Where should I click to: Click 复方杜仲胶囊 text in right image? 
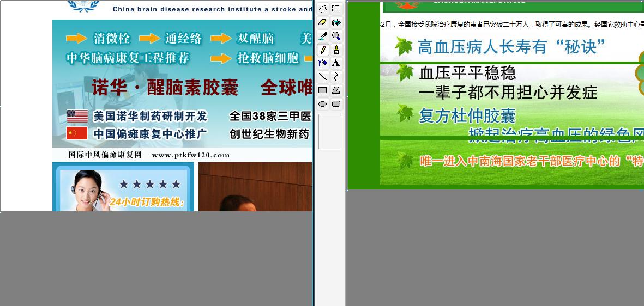click(467, 116)
